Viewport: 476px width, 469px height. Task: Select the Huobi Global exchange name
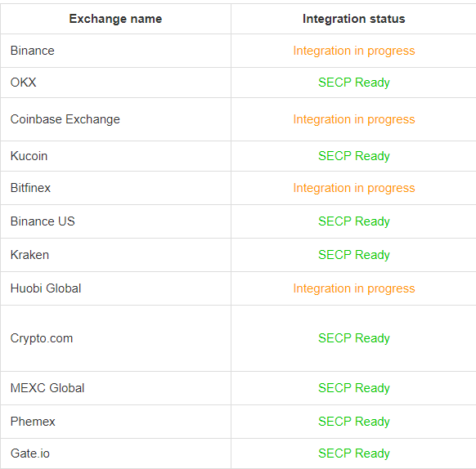tap(46, 288)
